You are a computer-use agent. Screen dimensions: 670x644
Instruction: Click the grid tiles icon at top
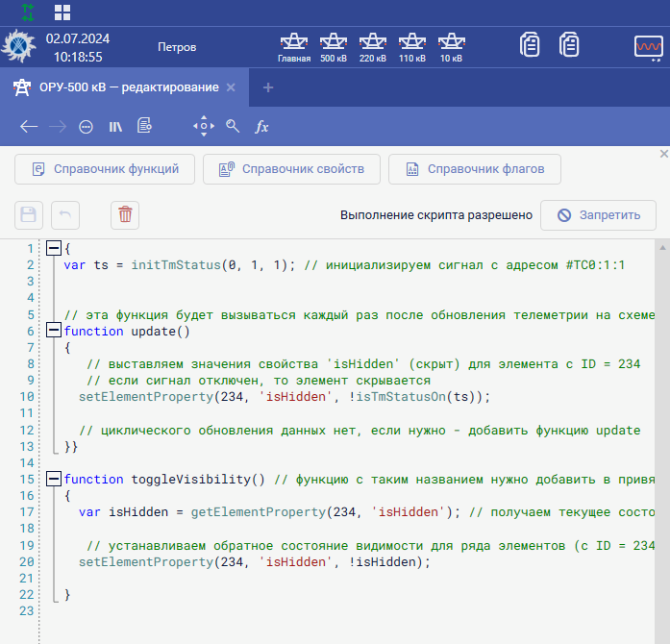tap(62, 12)
